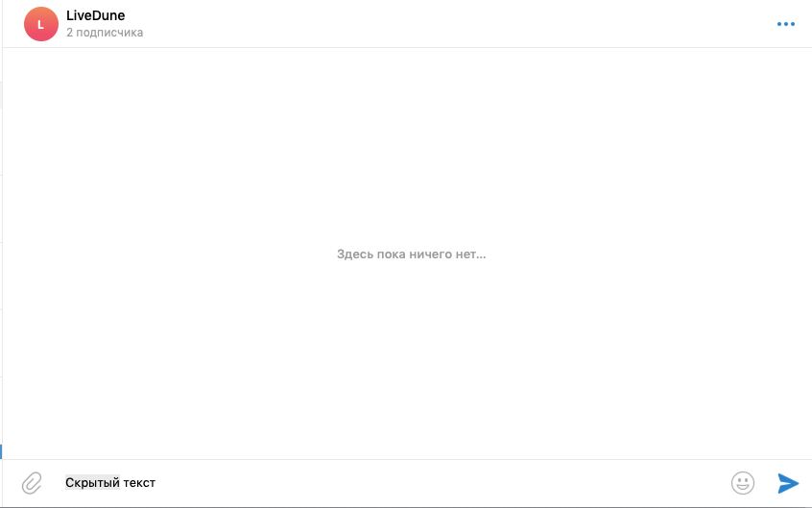812x508 pixels.
Task: Attach a file with the paperclip icon
Action: (x=32, y=483)
